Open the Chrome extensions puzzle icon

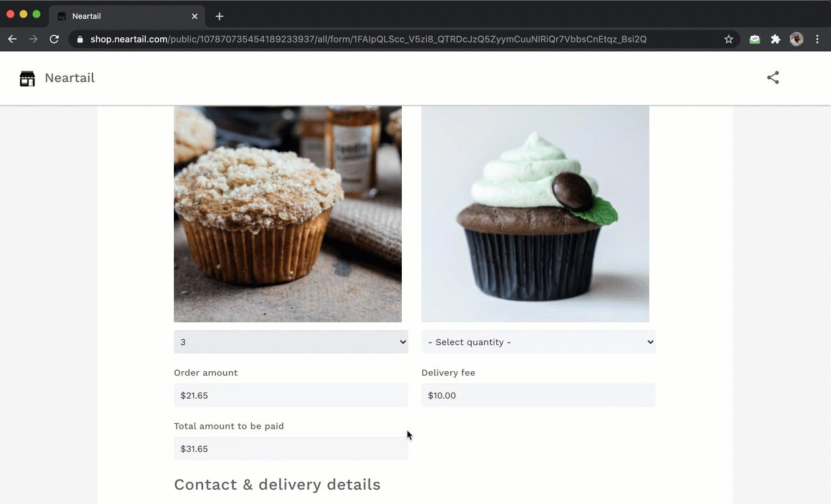[775, 39]
